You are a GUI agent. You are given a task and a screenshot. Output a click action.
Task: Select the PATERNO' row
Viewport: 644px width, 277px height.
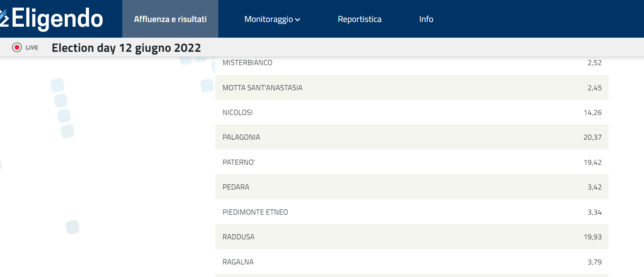pyautogui.click(x=411, y=162)
